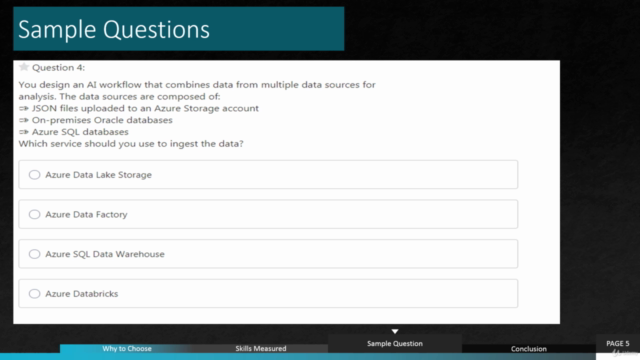640x360 pixels.
Task: Click 'Which service should you use to ingest the data?'
Action: click(131, 144)
